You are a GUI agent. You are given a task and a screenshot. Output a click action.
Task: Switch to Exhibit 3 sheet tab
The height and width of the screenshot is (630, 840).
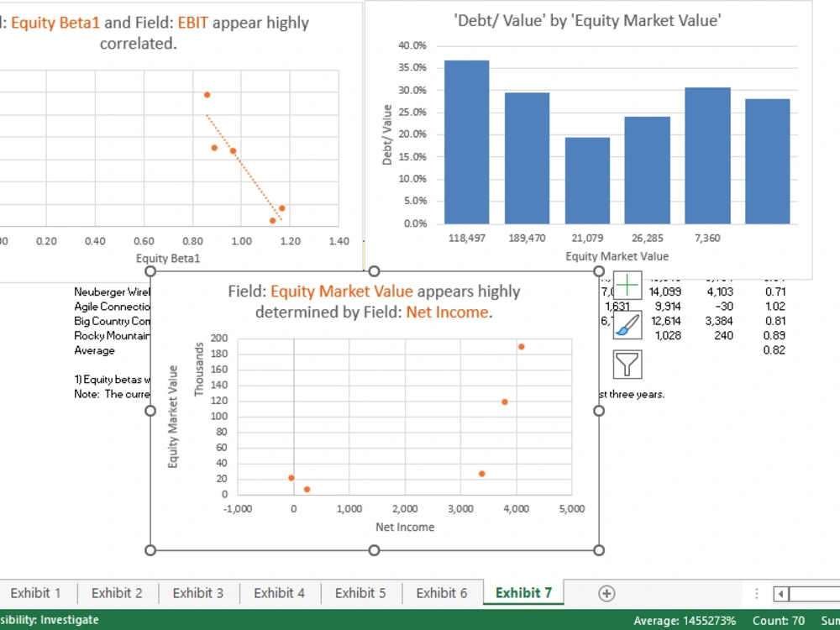[x=197, y=593]
